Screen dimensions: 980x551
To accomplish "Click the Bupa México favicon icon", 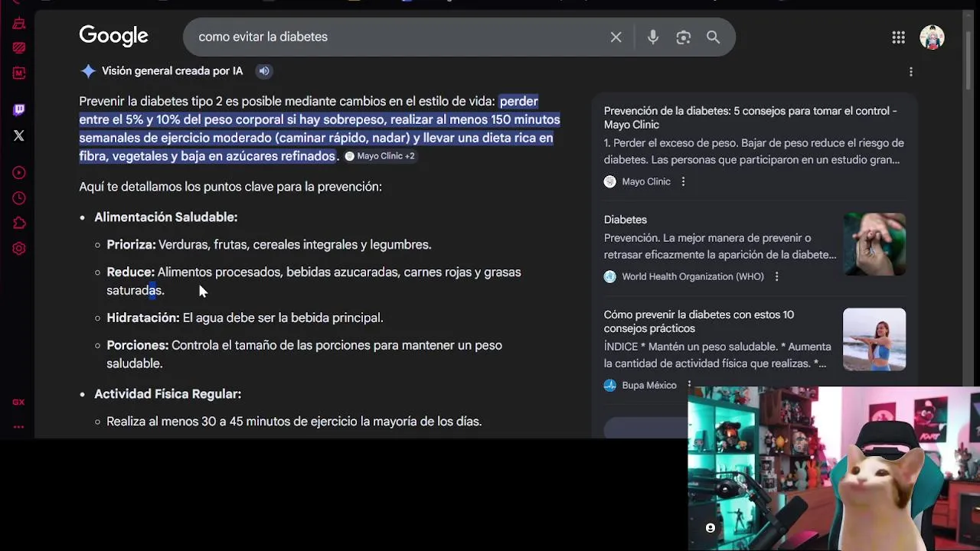I will click(610, 385).
